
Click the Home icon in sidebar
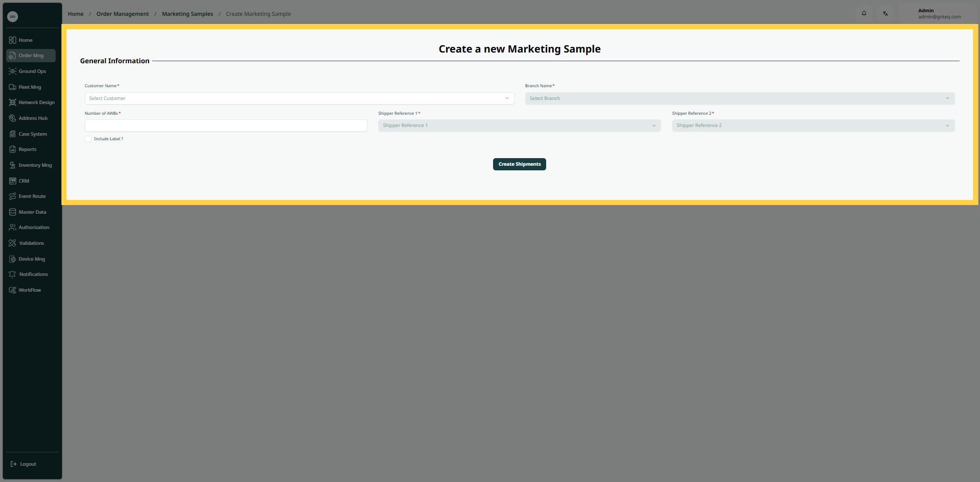click(x=12, y=40)
